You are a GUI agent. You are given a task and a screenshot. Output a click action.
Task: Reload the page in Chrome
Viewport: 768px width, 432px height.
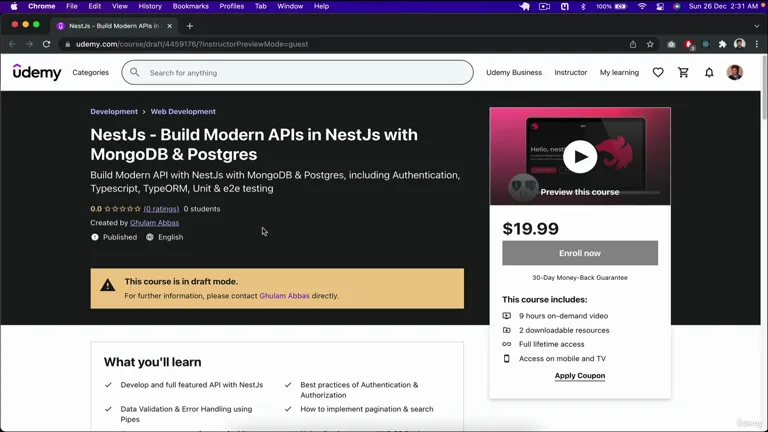(47, 44)
